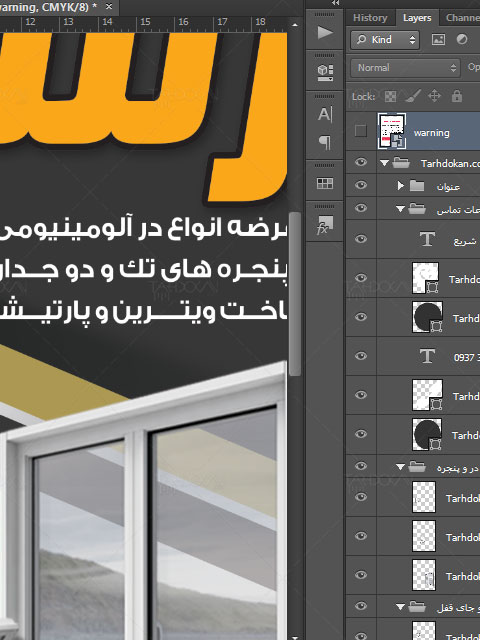Screen dimensions: 480x640
Task: Click the canvas scroll down arrow
Action: 295,636
